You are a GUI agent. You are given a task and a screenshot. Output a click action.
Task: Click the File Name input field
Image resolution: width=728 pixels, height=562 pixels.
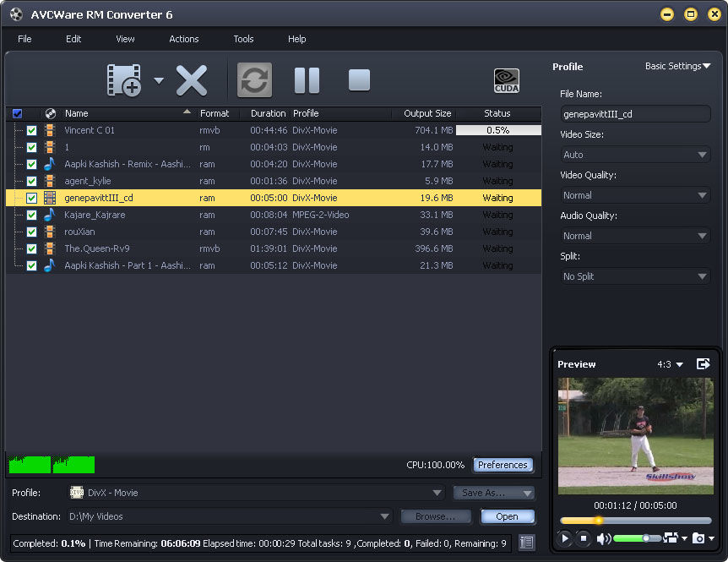[635, 114]
